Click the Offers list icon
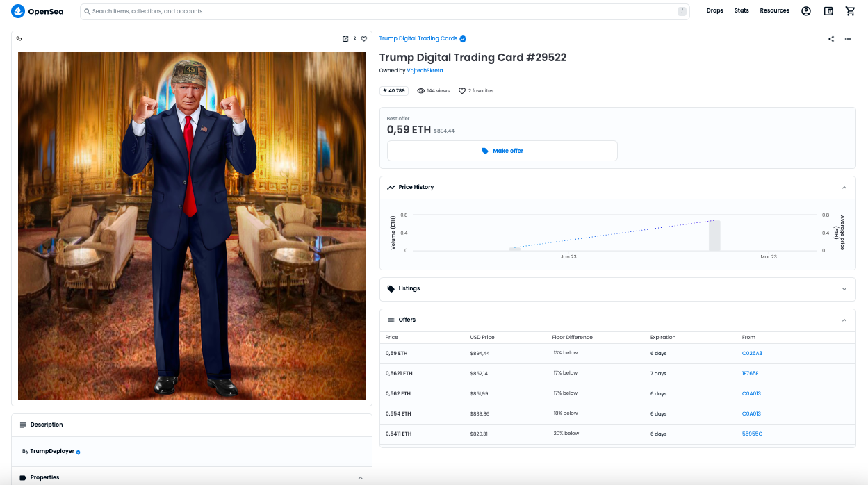This screenshot has width=868, height=485. pos(391,320)
